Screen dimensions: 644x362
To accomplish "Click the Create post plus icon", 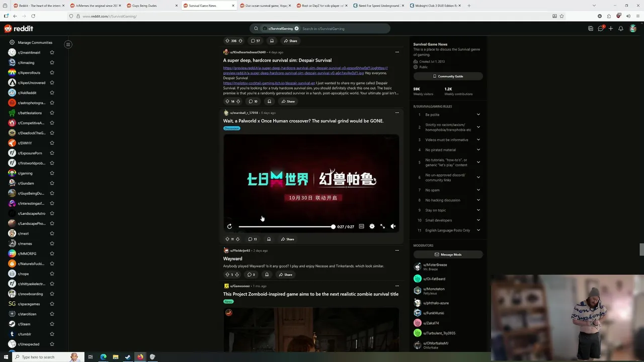I will [x=610, y=29].
